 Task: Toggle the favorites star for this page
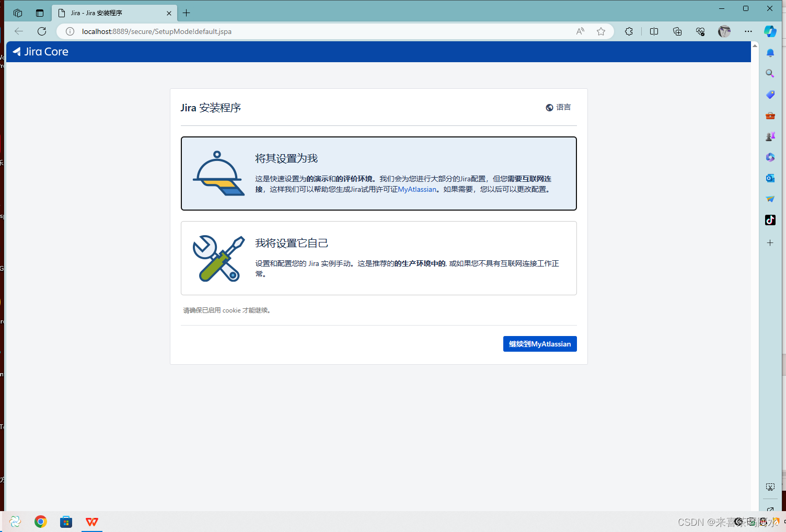pos(601,31)
